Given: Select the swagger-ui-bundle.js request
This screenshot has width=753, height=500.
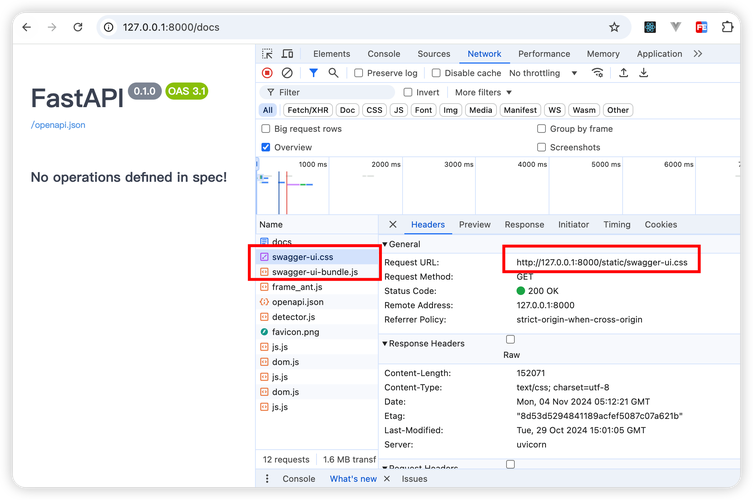Looking at the screenshot, I should point(317,272).
